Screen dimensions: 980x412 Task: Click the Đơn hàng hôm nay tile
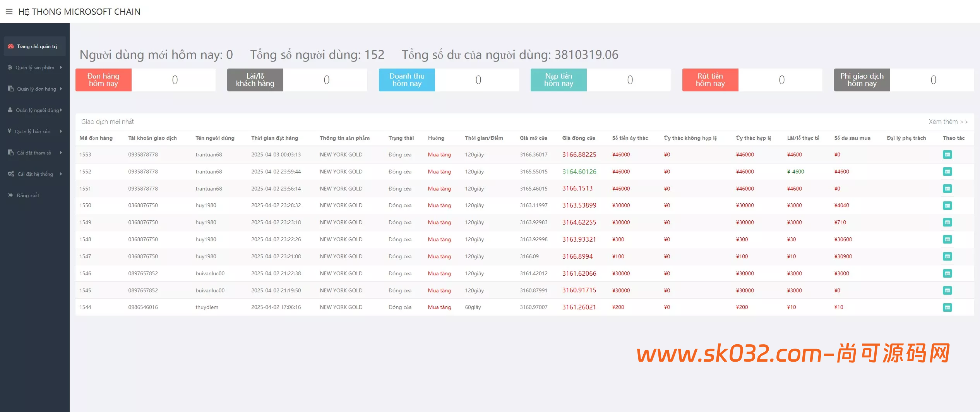[103, 80]
